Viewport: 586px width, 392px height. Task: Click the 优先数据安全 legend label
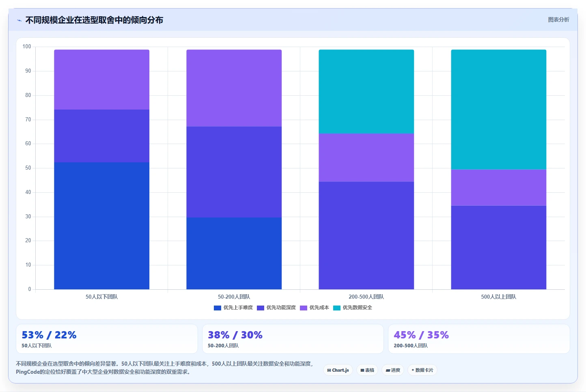358,308
